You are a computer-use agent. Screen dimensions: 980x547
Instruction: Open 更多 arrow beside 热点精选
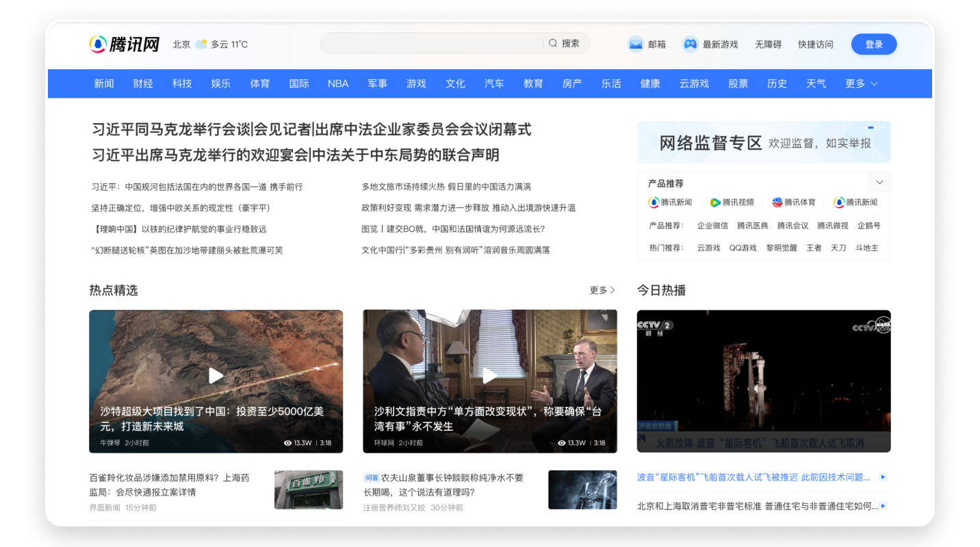coord(602,291)
